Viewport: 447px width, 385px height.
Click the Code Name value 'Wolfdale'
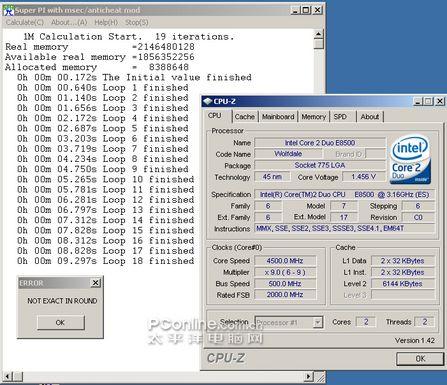pyautogui.click(x=288, y=154)
